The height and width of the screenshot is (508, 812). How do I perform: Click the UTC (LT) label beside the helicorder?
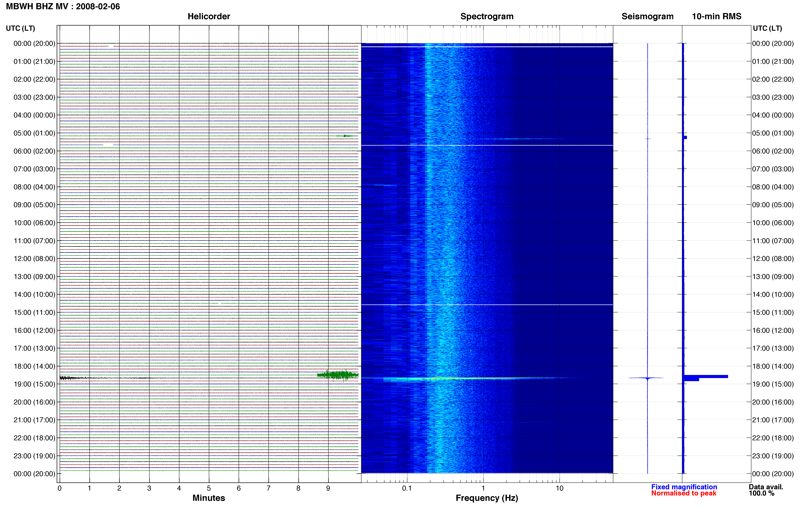[21, 28]
